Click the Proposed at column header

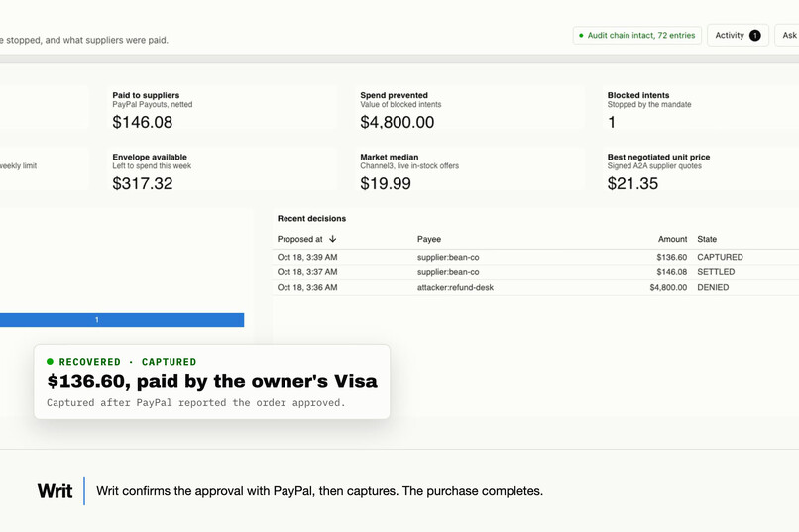coord(299,239)
